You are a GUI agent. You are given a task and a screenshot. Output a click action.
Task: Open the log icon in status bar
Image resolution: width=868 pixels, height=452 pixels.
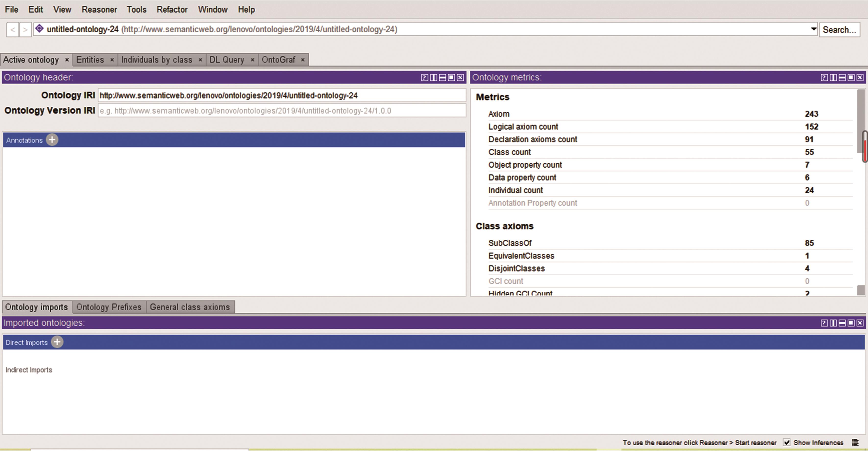click(x=855, y=442)
